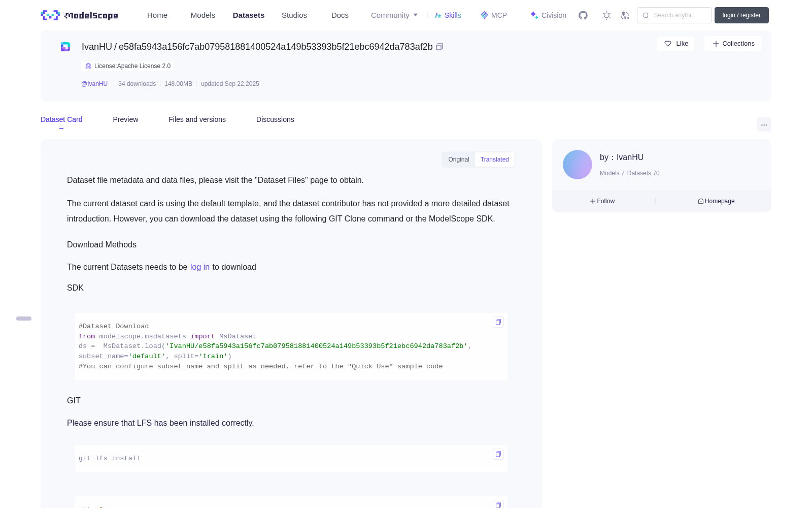Open the three-dots more options button
The width and height of the screenshot is (812, 508).
pos(764,124)
